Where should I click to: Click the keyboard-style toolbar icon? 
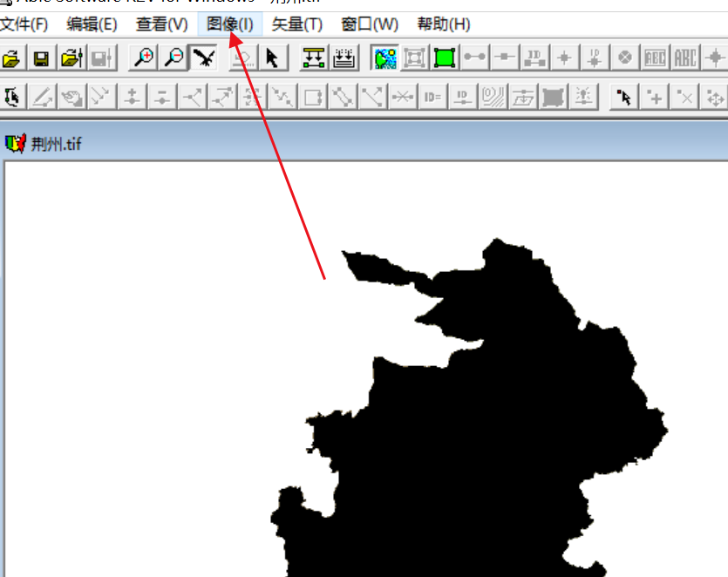point(344,58)
